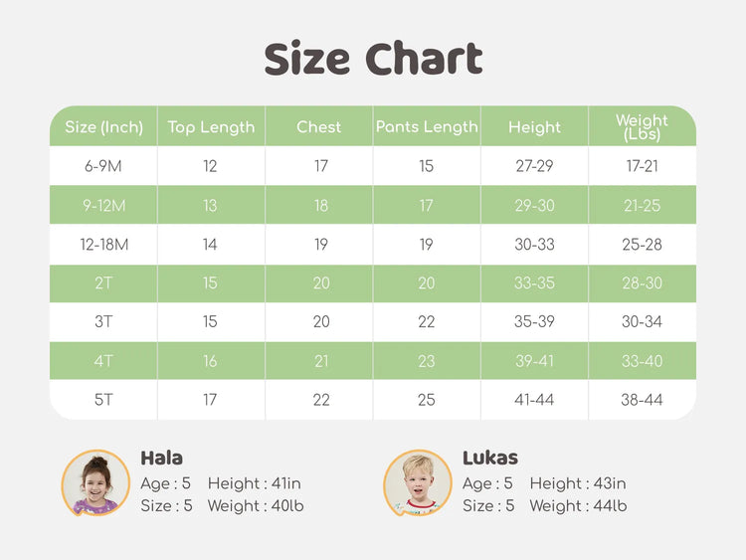Click the Chest column header

(x=318, y=127)
